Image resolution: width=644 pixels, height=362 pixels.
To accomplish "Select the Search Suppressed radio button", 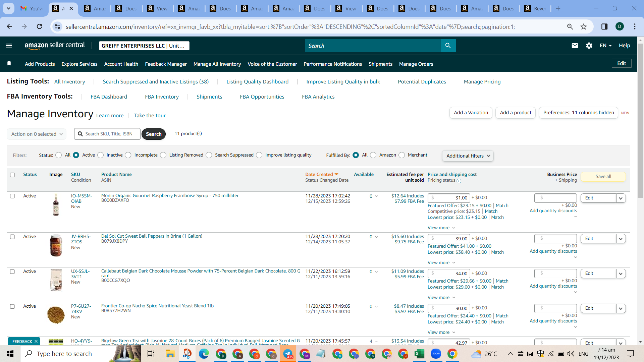I will 209,155.
